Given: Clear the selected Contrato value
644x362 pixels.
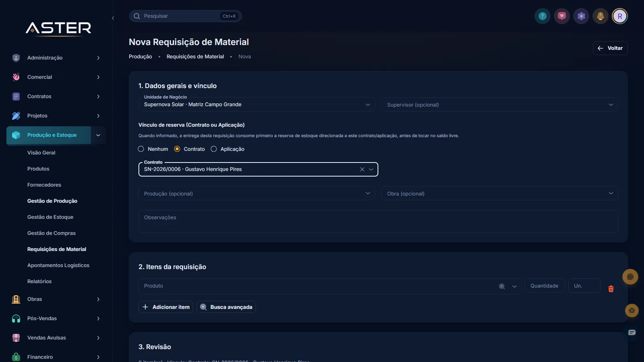Looking at the screenshot, I should click(x=362, y=169).
